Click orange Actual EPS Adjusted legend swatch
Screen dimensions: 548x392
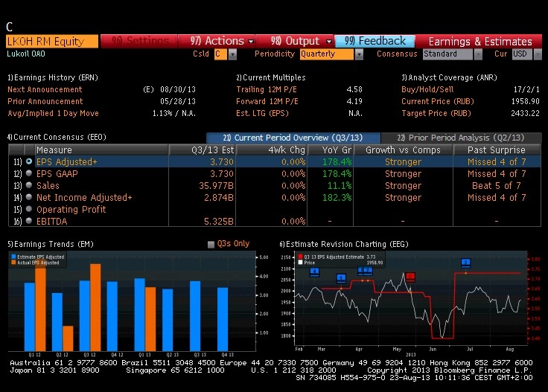(13, 263)
